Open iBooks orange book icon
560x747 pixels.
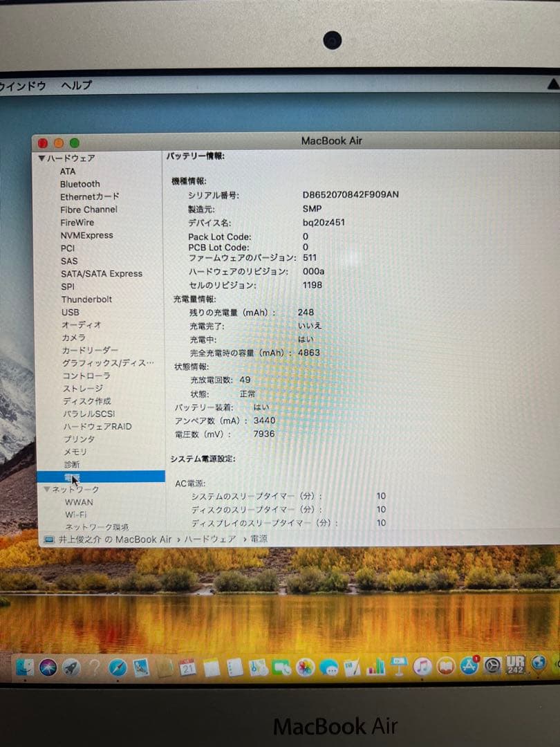[446, 666]
